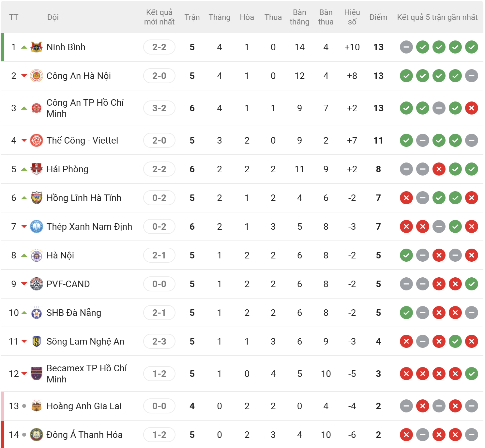Open Công An TP Hồ Chí Minh 3-2 result
This screenshot has width=485, height=448.
point(159,108)
